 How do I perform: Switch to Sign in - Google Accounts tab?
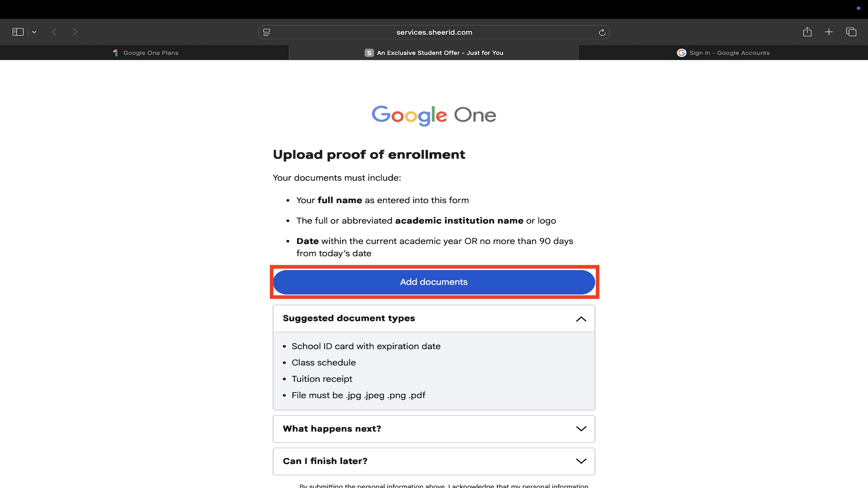[729, 53]
